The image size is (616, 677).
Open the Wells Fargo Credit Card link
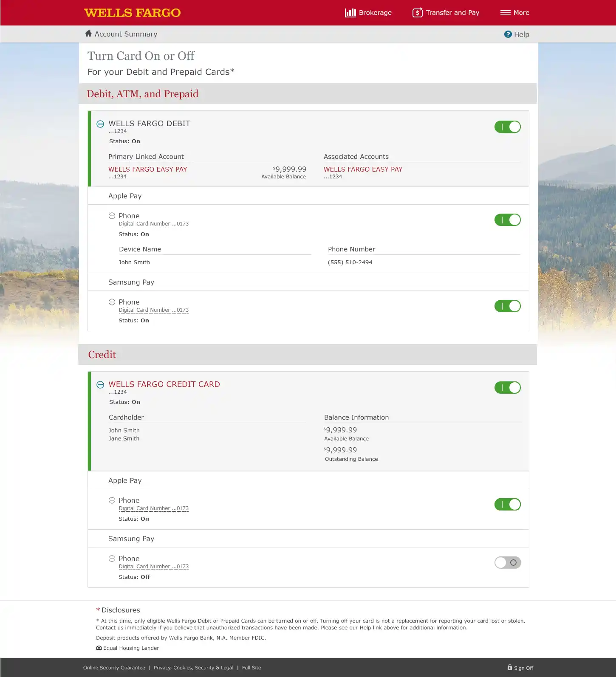164,384
